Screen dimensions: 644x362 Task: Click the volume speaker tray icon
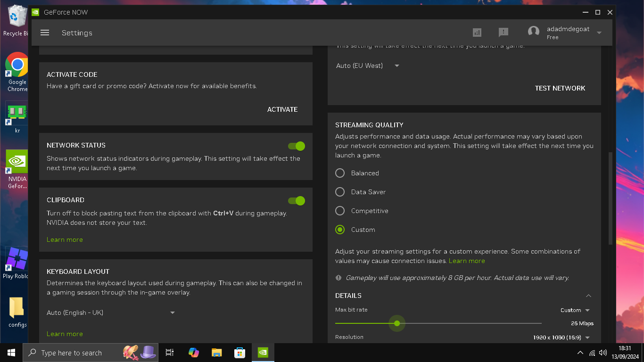click(603, 353)
